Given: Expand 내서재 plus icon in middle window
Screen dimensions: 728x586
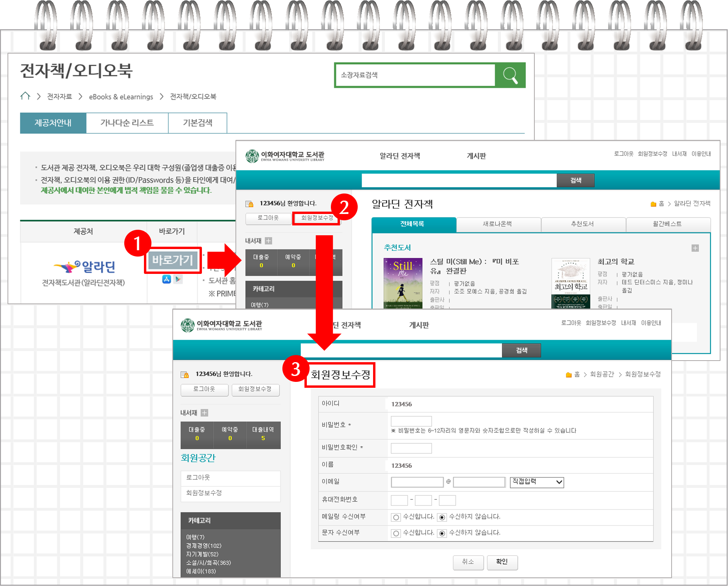Looking at the screenshot, I should point(269,241).
